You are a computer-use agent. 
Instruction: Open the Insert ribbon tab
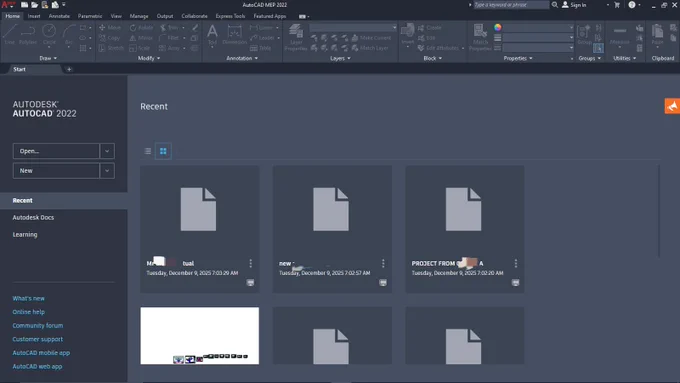pos(34,16)
